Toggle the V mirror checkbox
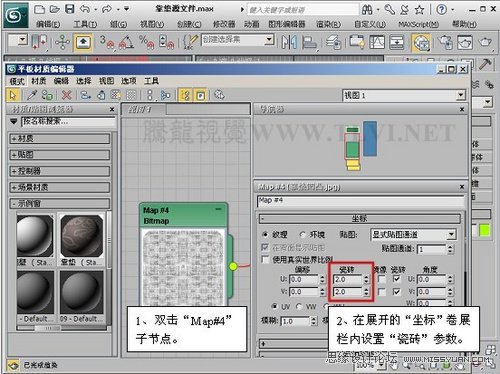500x374 pixels. 382,292
